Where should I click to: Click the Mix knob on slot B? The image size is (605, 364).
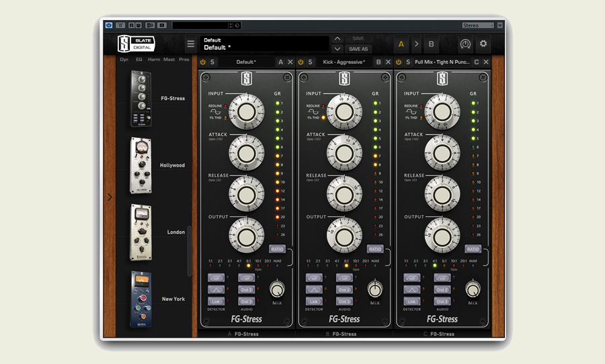click(375, 289)
